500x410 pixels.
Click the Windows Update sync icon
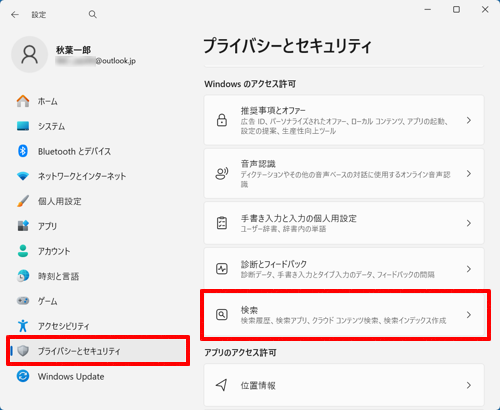[x=23, y=376]
